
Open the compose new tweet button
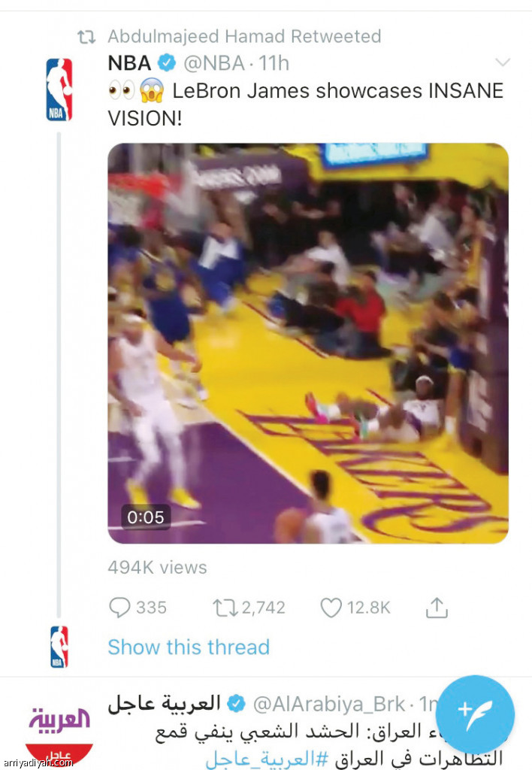point(475,711)
